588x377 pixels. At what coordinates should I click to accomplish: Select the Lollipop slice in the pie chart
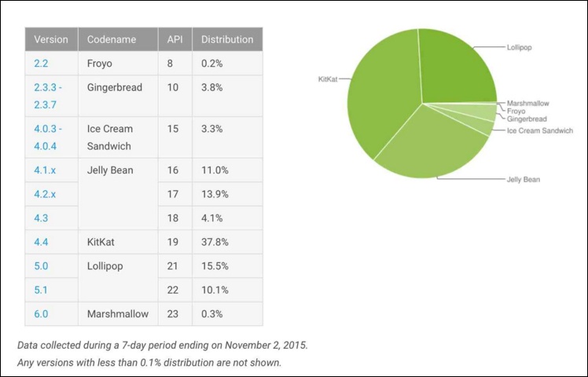(x=458, y=68)
